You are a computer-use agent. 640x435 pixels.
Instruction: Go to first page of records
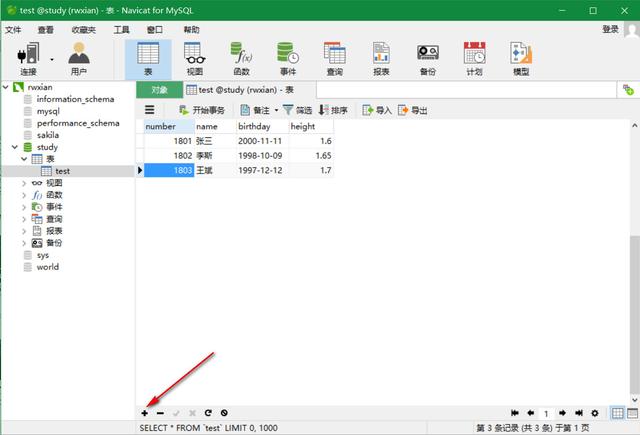pos(515,413)
